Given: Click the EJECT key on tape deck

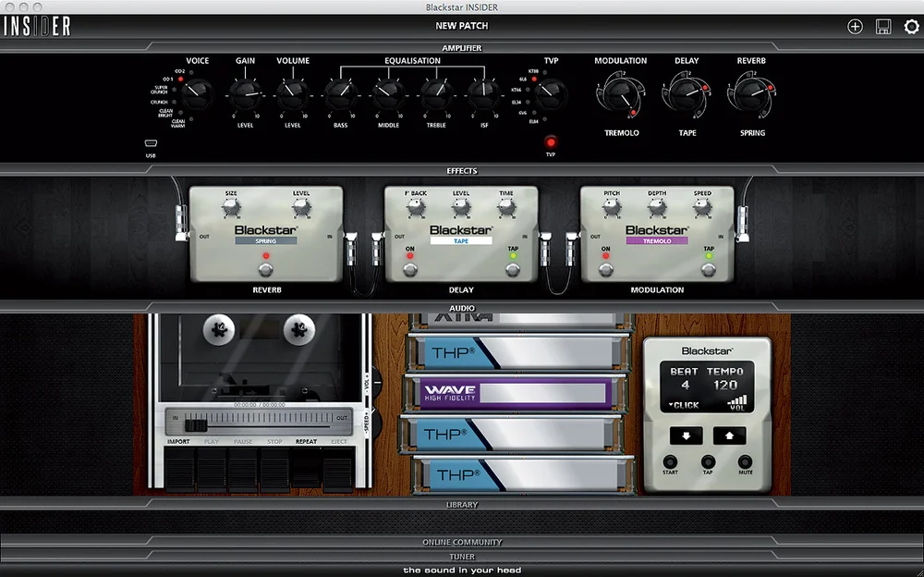Looking at the screenshot, I should click(x=339, y=469).
